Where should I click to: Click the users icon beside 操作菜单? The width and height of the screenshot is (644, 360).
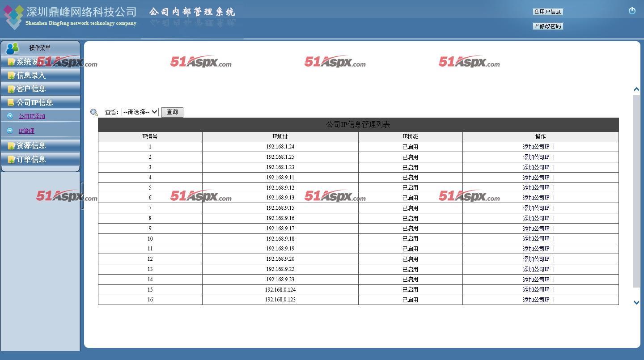pos(13,48)
